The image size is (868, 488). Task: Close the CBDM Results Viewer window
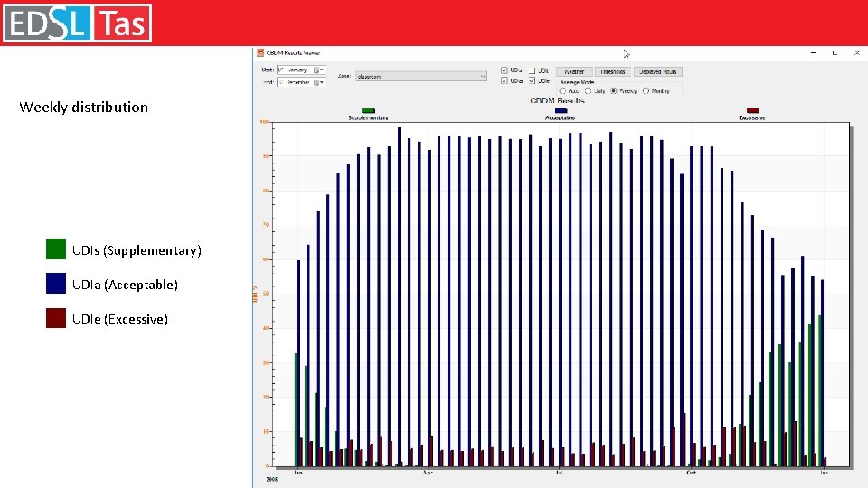coord(857,53)
